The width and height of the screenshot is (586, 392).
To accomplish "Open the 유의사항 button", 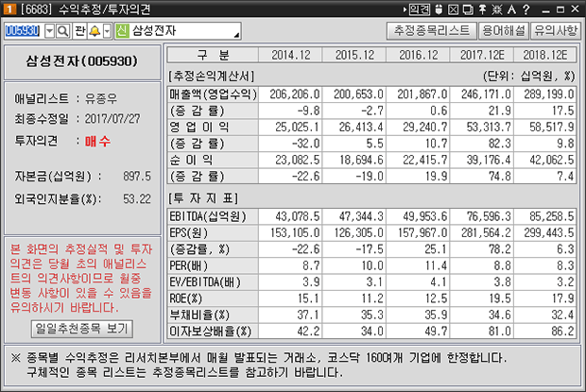I will (556, 30).
